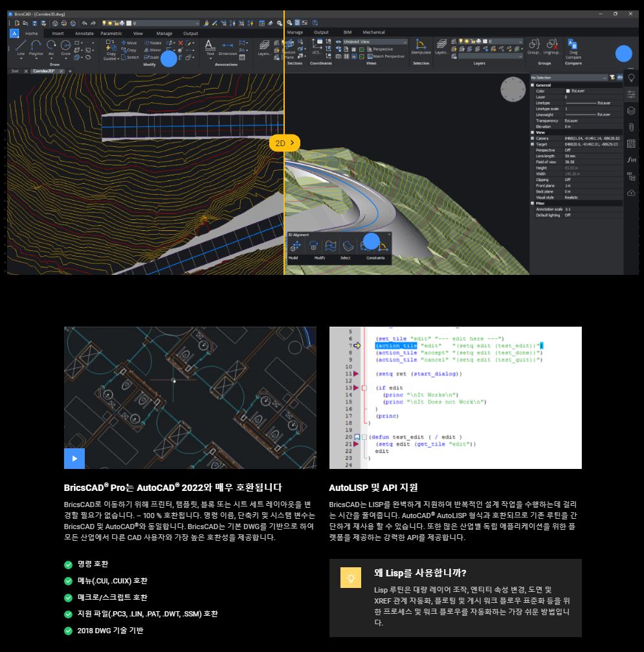Screen dimensions: 644x652
Task: Click the Layers button in left ribbon
Action: coord(264,47)
